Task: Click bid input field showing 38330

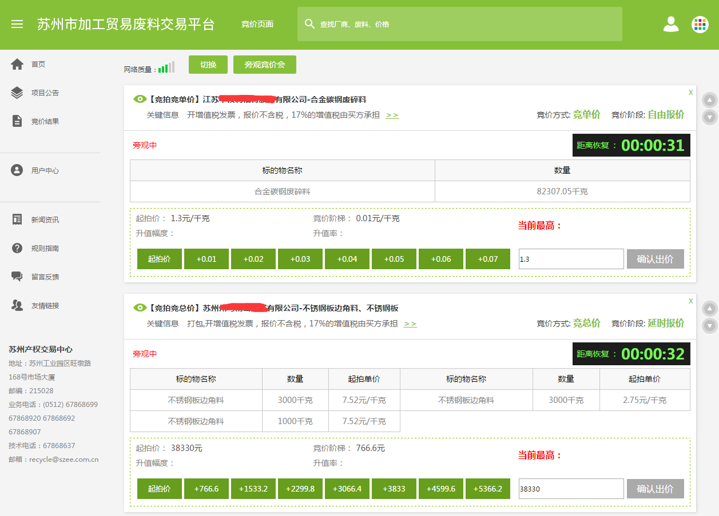Action: click(570, 489)
